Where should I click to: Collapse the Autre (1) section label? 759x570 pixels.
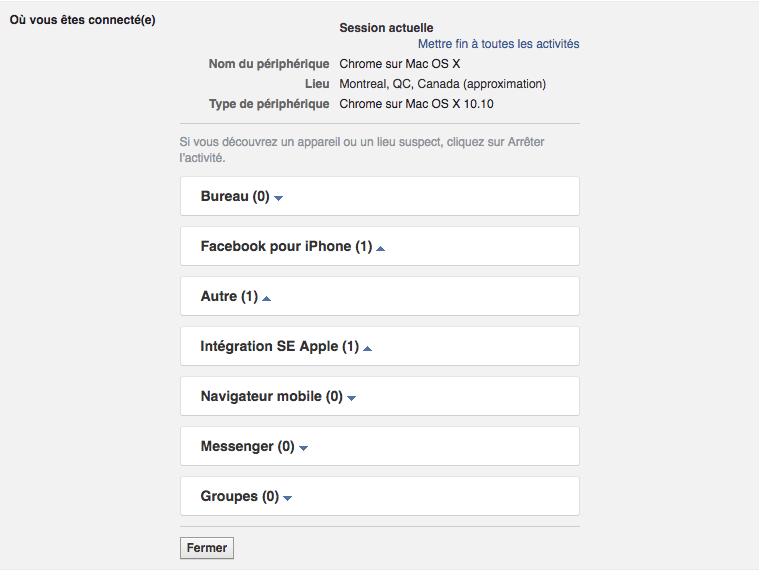(228, 297)
